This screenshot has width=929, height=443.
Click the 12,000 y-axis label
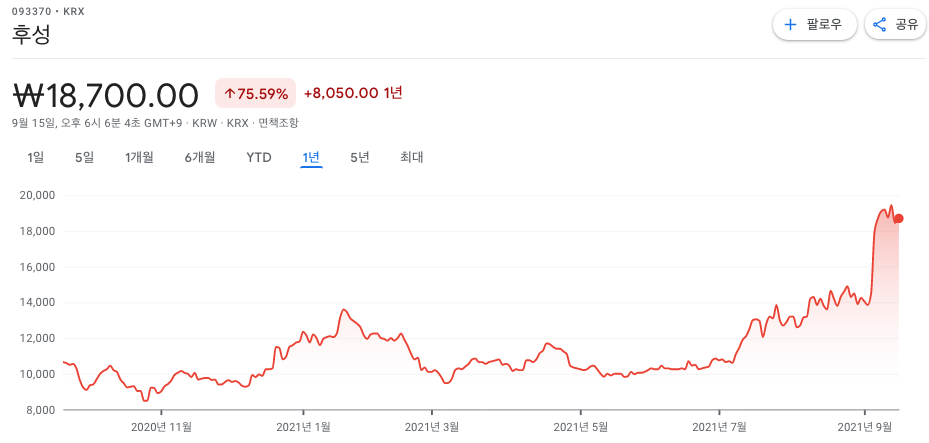pyautogui.click(x=37, y=339)
